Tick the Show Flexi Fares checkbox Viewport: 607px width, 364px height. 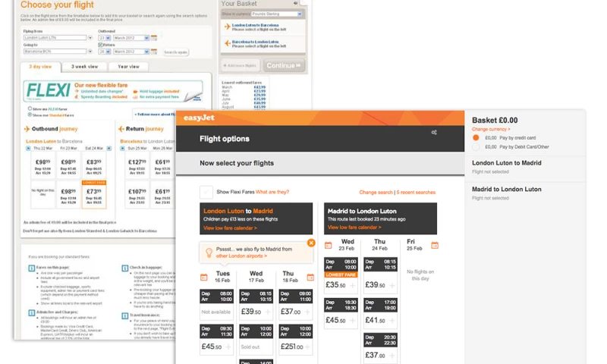point(206,192)
